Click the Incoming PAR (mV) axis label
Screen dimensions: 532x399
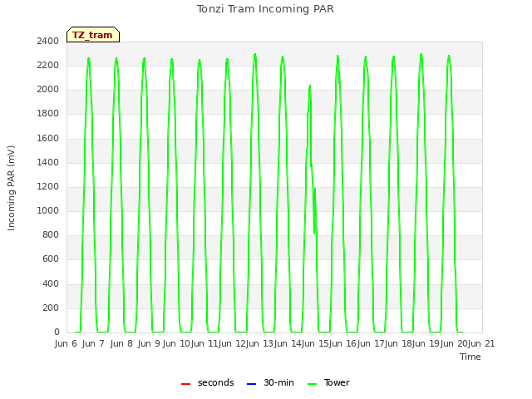pyautogui.click(x=11, y=189)
